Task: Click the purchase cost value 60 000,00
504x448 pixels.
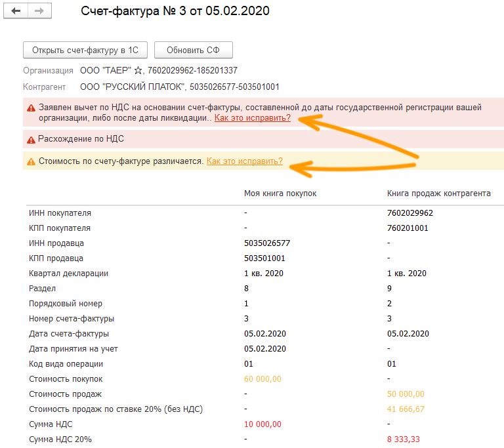Action: click(x=262, y=379)
